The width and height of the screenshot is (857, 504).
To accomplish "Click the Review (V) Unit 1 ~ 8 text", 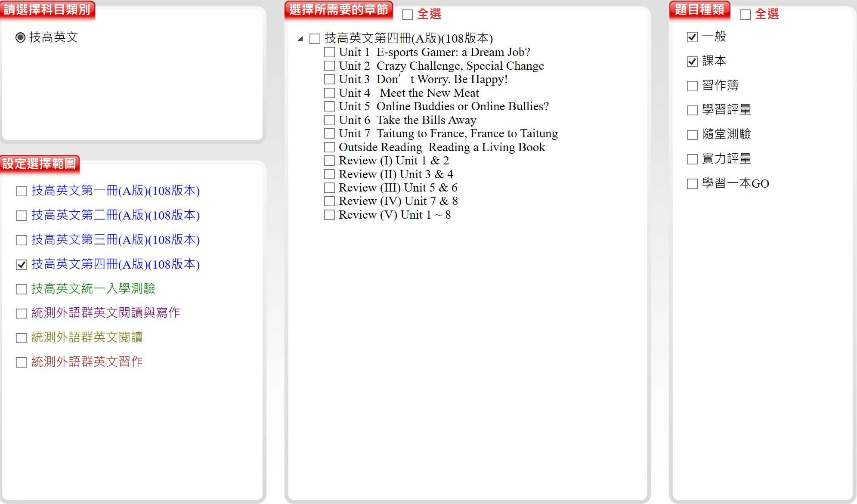I will 395,215.
